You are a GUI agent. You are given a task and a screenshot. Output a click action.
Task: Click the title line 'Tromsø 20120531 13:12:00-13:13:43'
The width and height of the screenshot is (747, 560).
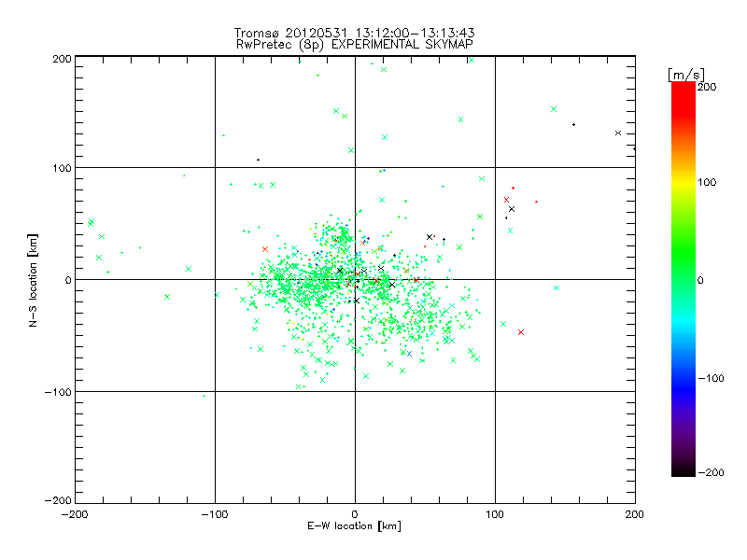pyautogui.click(x=354, y=33)
